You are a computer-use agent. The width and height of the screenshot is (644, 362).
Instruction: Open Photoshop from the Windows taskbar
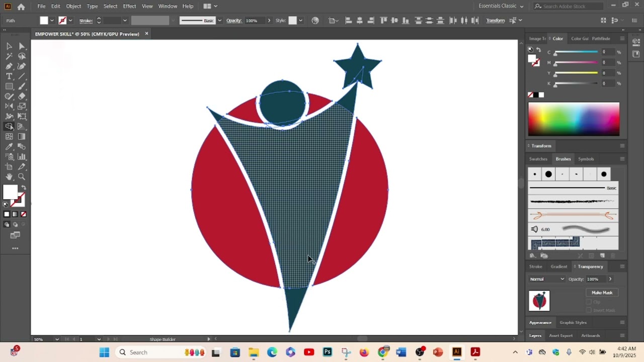pyautogui.click(x=327, y=352)
